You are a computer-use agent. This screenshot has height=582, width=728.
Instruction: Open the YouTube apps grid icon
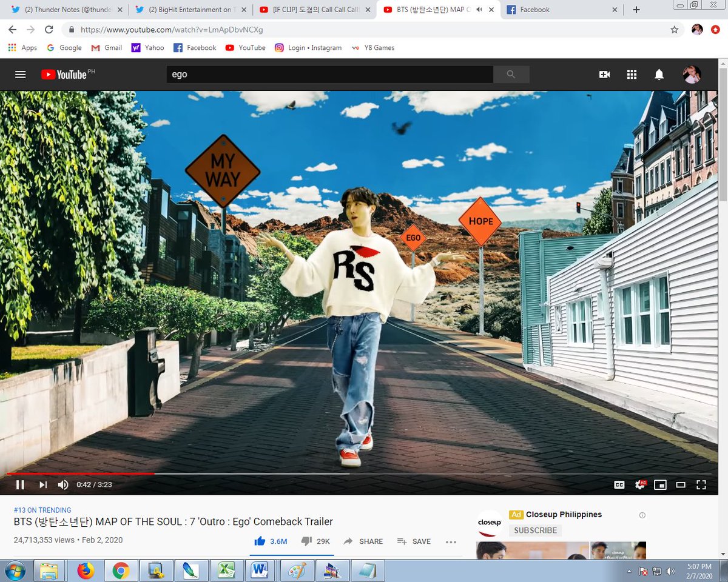click(632, 75)
